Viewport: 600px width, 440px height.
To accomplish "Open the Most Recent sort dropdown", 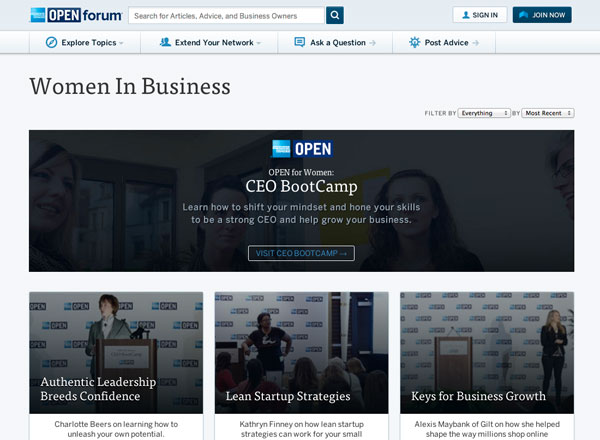I will 548,113.
